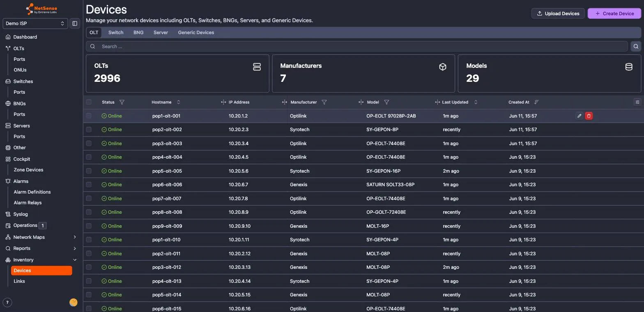Click the Create Device button

click(x=614, y=14)
